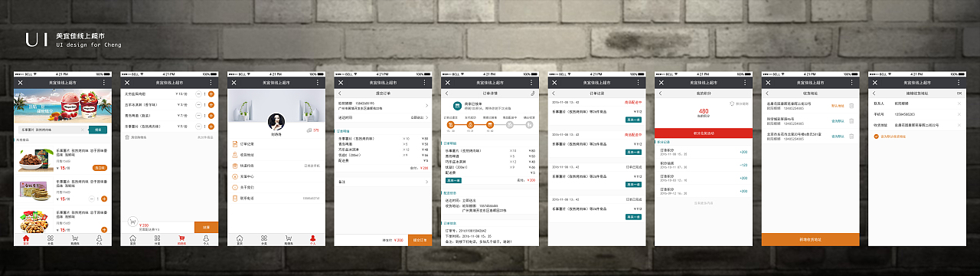Go back from the 收货地址 list screen
The height and width of the screenshot is (276, 980).
tap(767, 93)
